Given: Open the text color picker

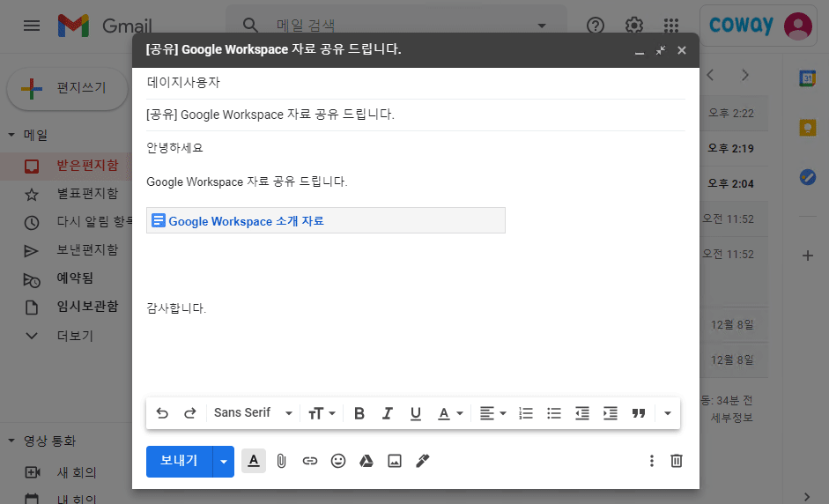Looking at the screenshot, I should tap(450, 413).
